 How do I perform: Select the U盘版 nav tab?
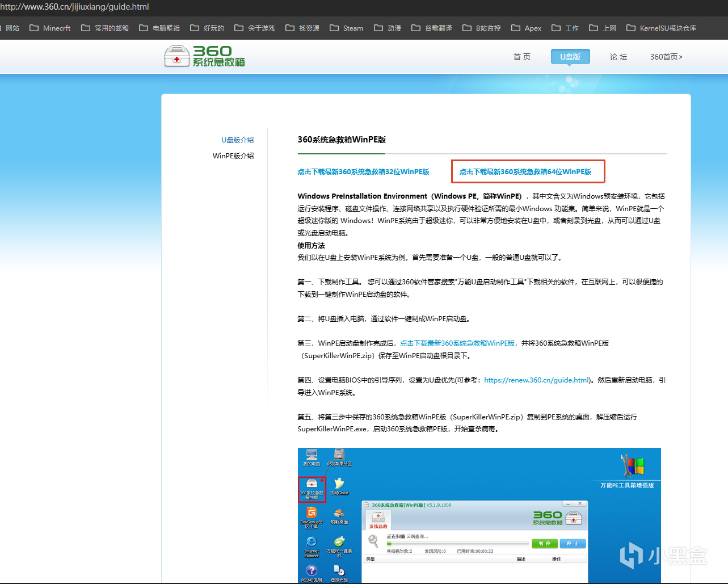click(x=570, y=57)
